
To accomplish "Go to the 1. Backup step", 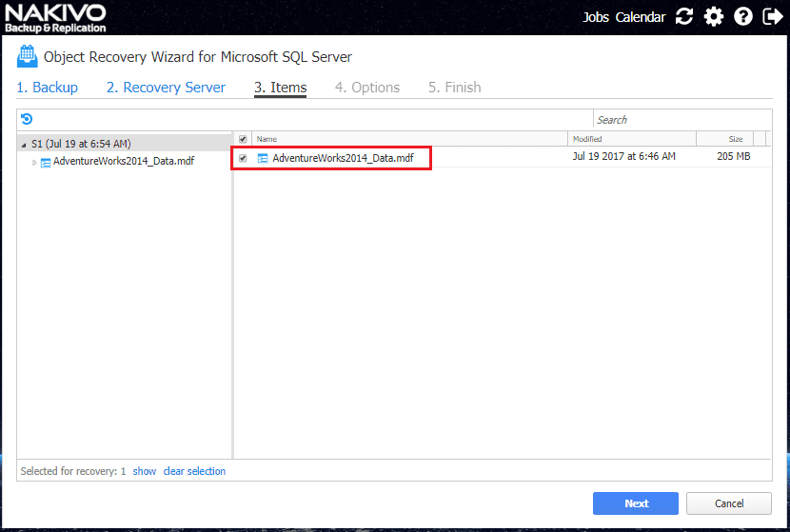I will click(47, 88).
